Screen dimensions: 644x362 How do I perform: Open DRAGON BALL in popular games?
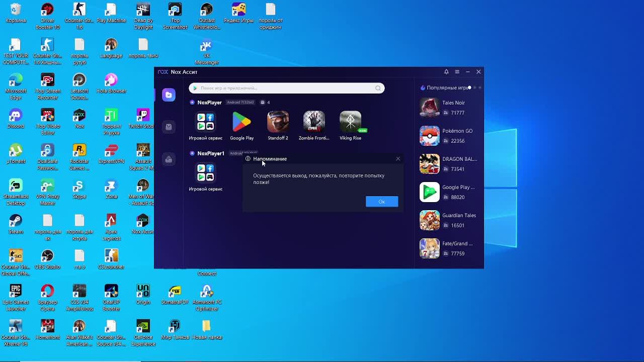click(448, 164)
